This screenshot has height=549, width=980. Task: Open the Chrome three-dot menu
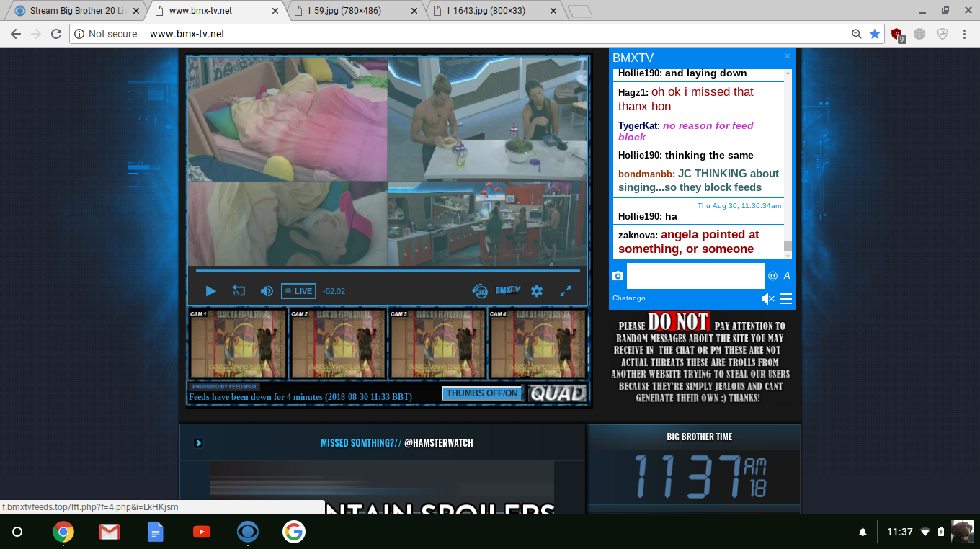coord(964,34)
